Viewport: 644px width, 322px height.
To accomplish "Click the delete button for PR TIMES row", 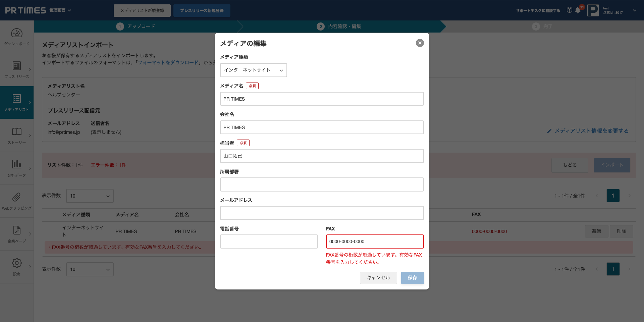I will [x=622, y=231].
